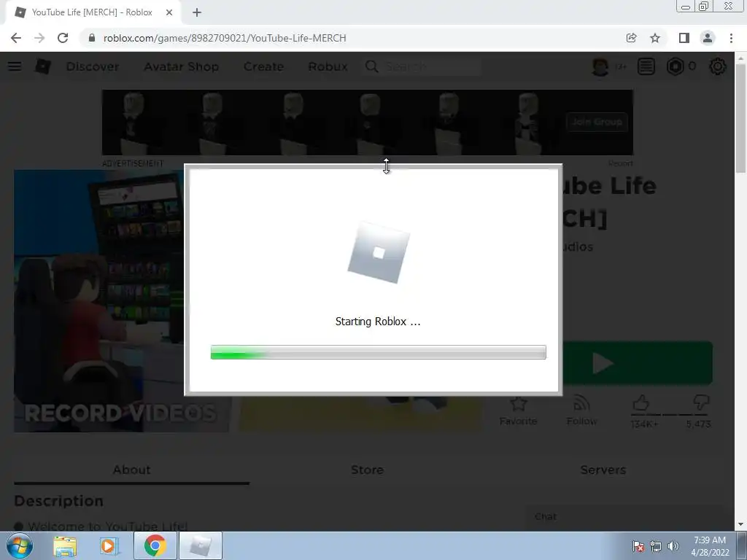Select the YouTube Life browser tab
Viewport: 747px width, 560px height.
(93, 12)
